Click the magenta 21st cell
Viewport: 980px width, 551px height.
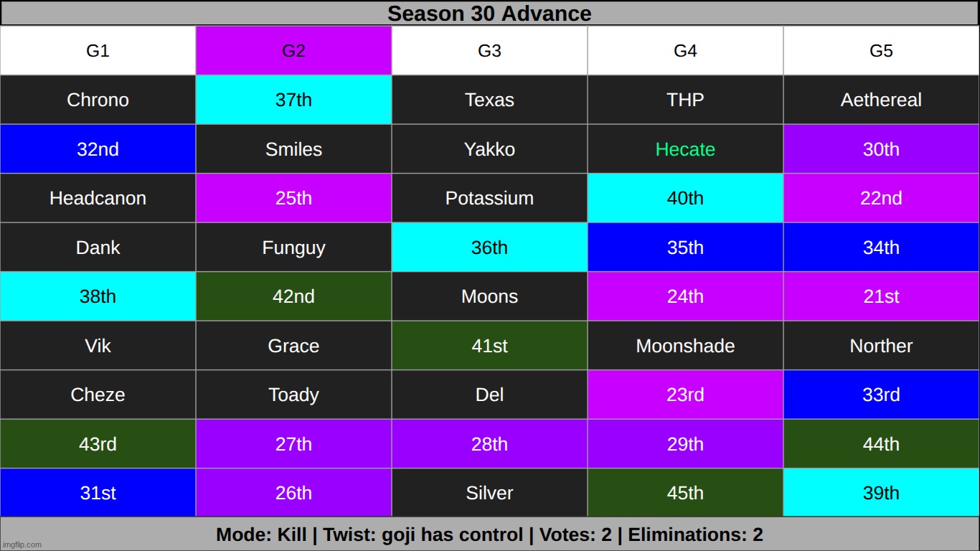pyautogui.click(x=881, y=296)
